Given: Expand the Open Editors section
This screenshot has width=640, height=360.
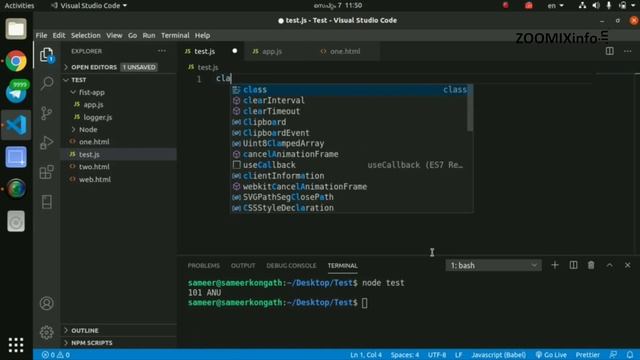Looking at the screenshot, I should pos(94,67).
